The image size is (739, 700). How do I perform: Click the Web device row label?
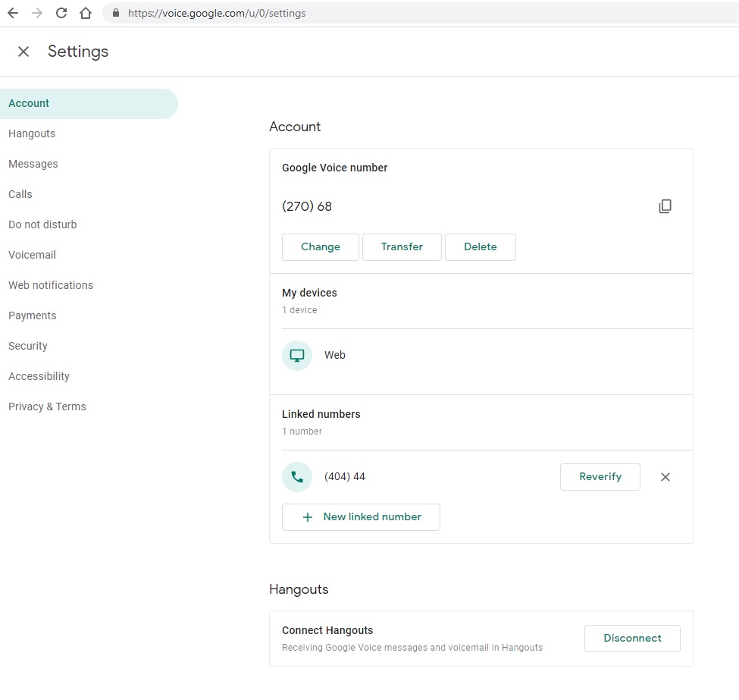click(x=334, y=355)
